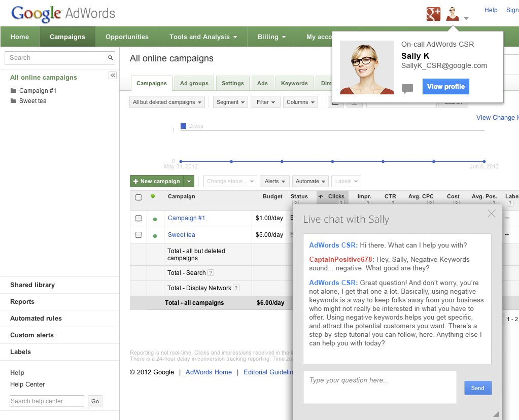Click help icon under Status column
This screenshot has height=420, width=519.
[296, 202]
